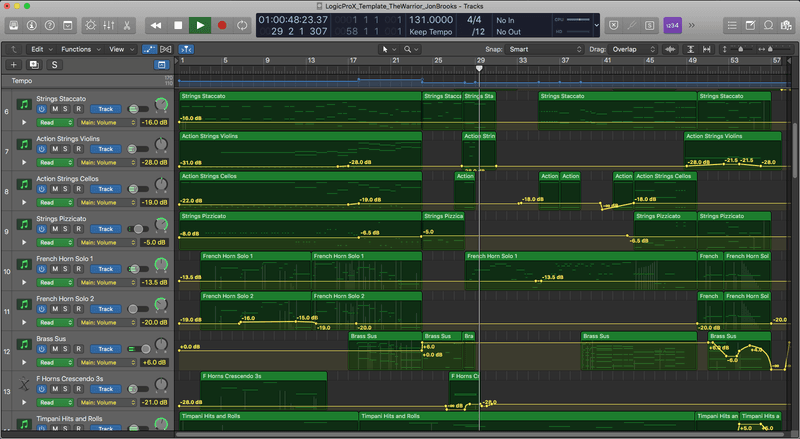The height and width of the screenshot is (439, 800).
Task: Open the Snap dropdown set to Smart
Action: (544, 49)
